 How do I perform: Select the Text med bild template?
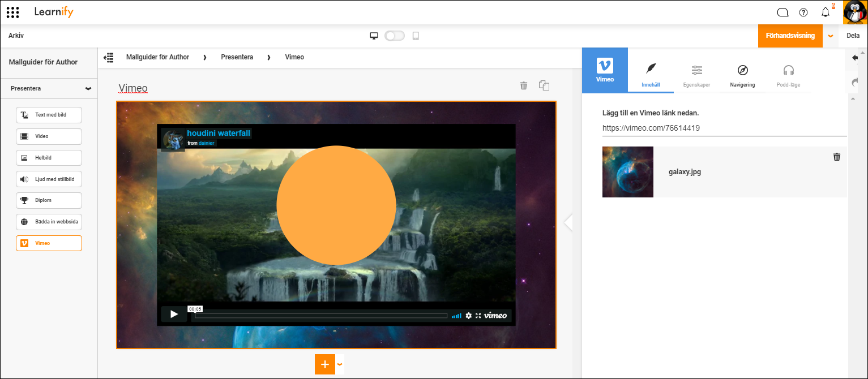(49, 115)
